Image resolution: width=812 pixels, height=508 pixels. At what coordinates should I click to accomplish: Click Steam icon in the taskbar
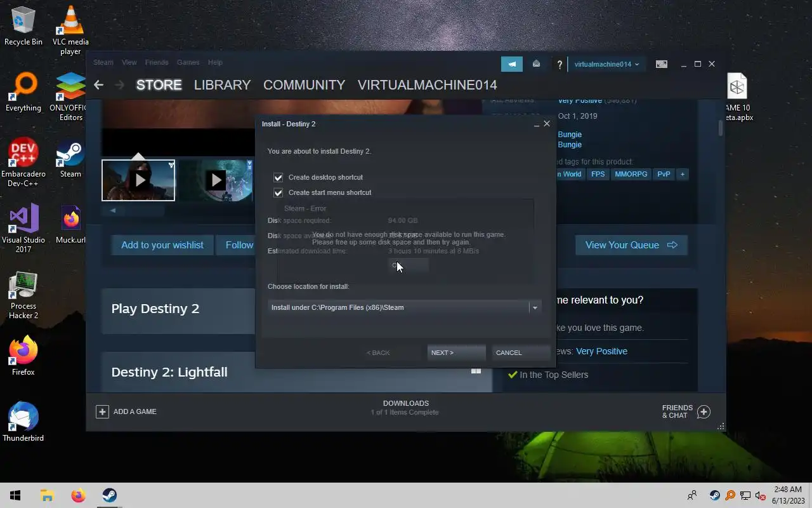(x=109, y=495)
